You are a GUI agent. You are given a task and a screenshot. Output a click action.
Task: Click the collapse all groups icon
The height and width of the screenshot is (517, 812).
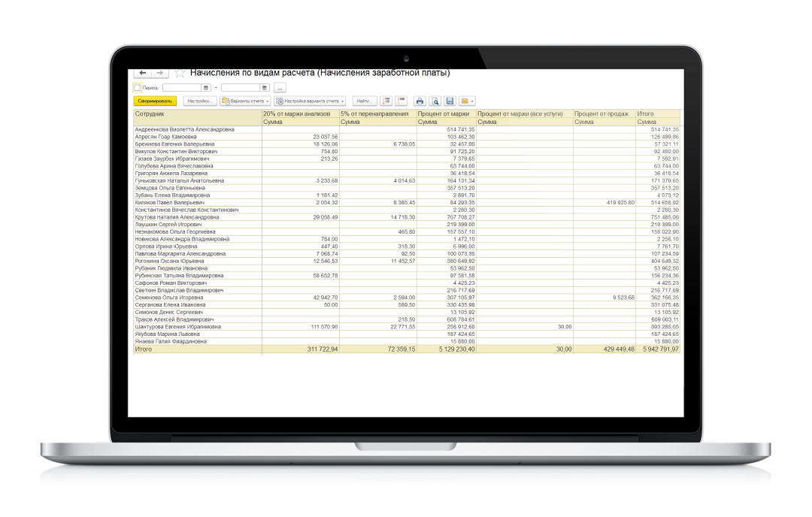point(401,101)
